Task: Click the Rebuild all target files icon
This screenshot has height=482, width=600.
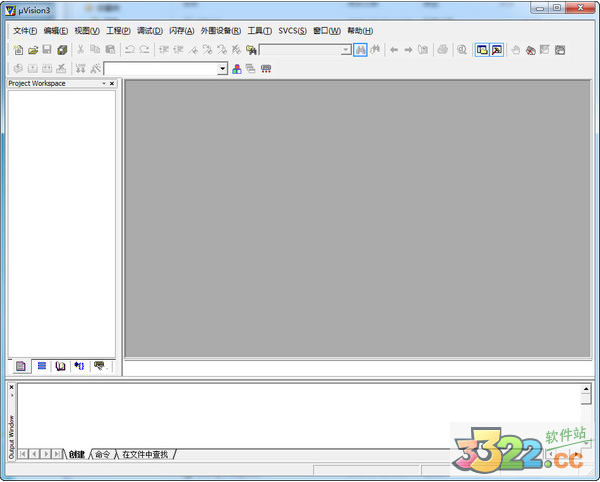Action: tap(47, 69)
